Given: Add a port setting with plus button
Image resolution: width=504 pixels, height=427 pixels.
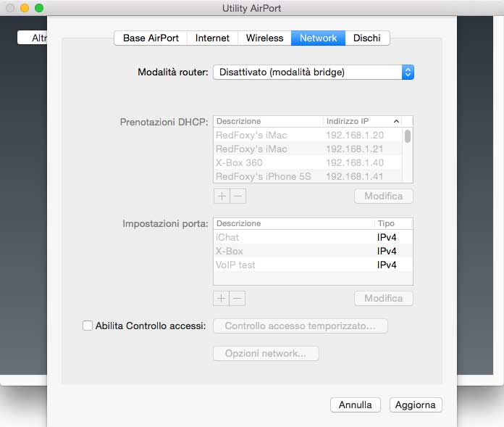Looking at the screenshot, I should click(221, 298).
